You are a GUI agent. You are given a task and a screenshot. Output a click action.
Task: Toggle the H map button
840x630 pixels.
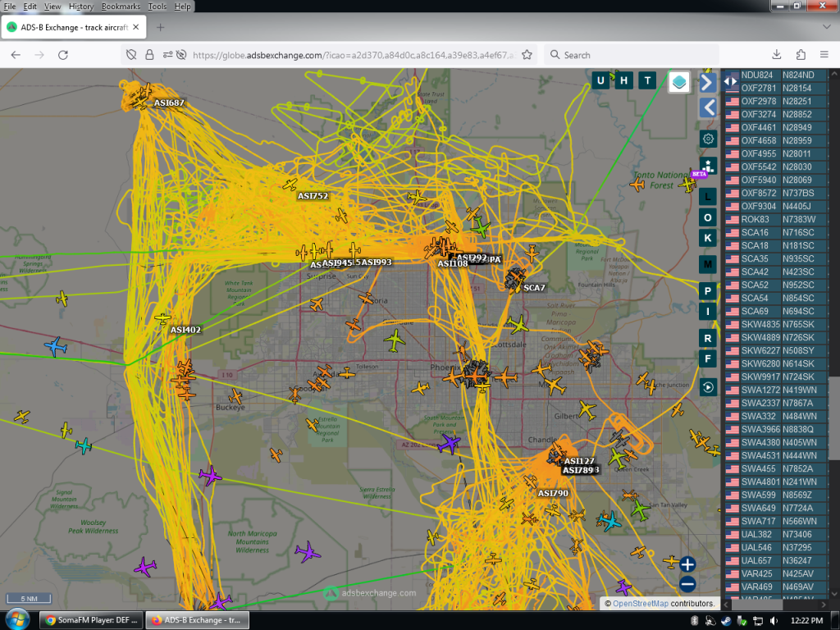pos(623,81)
